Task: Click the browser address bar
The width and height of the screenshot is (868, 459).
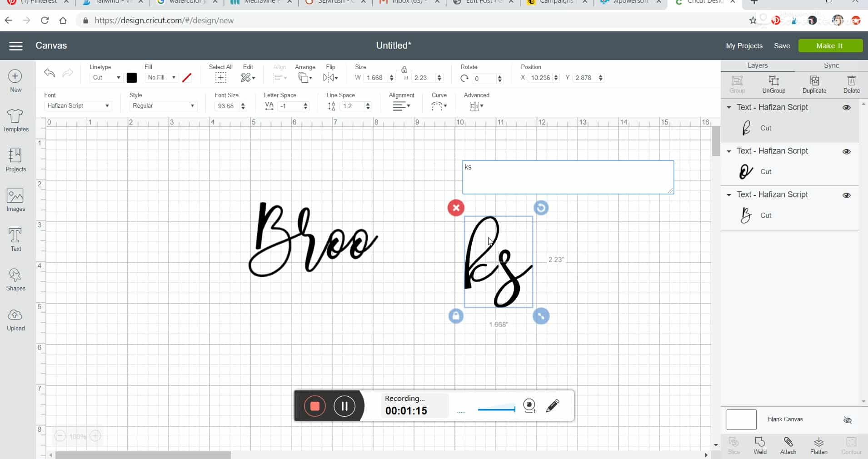Action: point(409,20)
